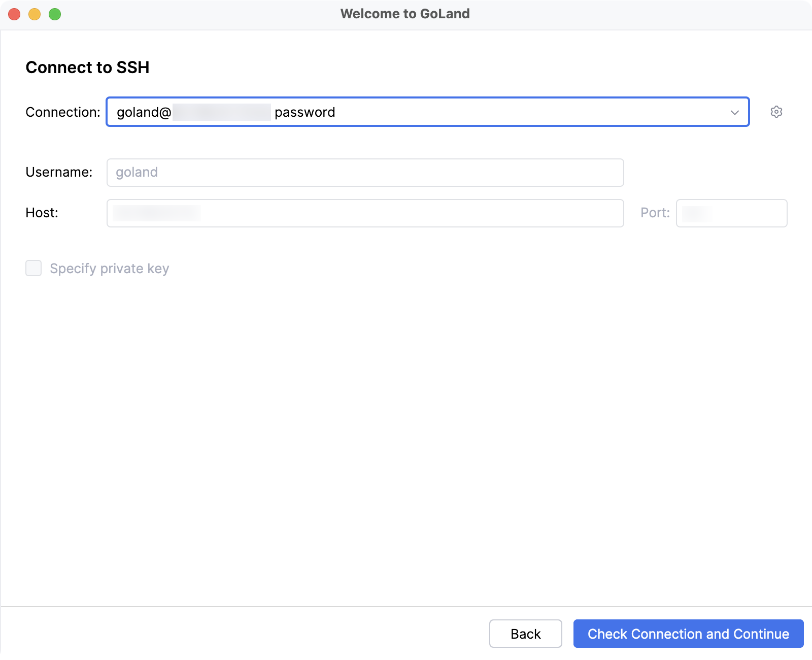Image resolution: width=812 pixels, height=660 pixels.
Task: Click the Port field to edit it
Action: tap(731, 213)
